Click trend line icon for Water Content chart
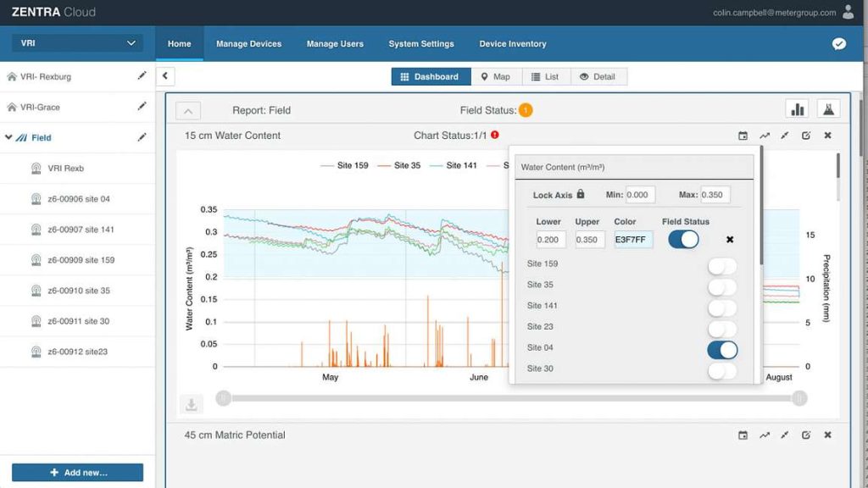This screenshot has width=868, height=488. [x=765, y=136]
